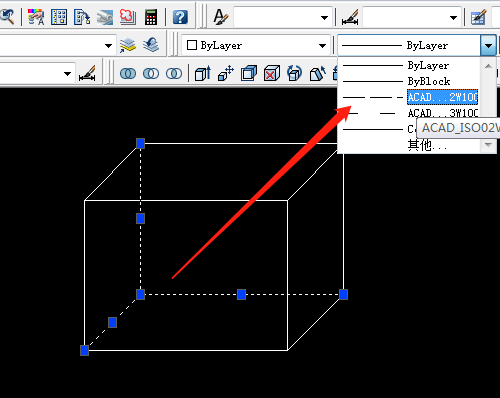The image size is (500, 398).
Task: Select the Move Faces tool
Action: 226,73
